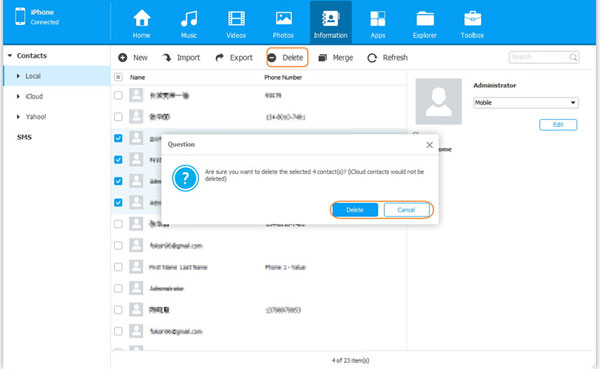Select iCloud in the sidebar

click(34, 96)
